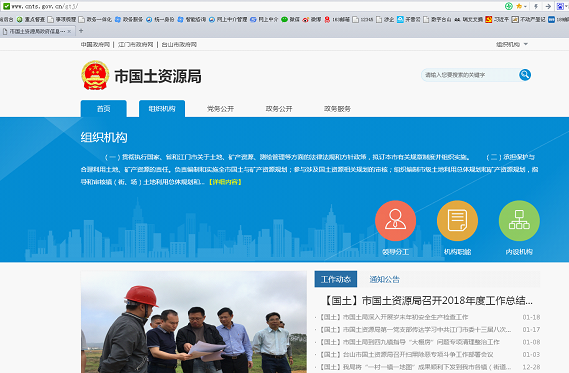Viewport: 569px width, 373px height.
Task: Click the lightning bolt icon in address bar
Action: 536,6
